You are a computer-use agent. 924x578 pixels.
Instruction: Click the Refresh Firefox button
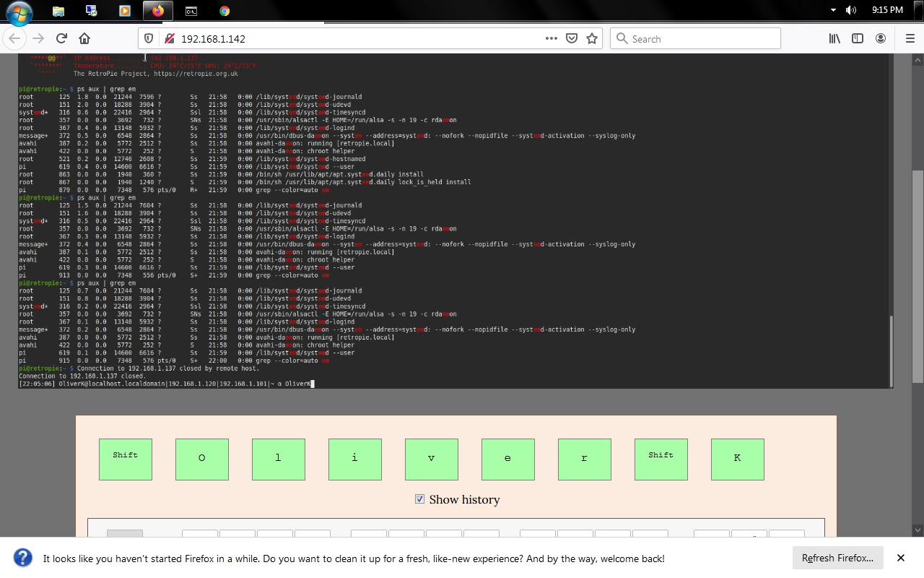[x=837, y=558]
